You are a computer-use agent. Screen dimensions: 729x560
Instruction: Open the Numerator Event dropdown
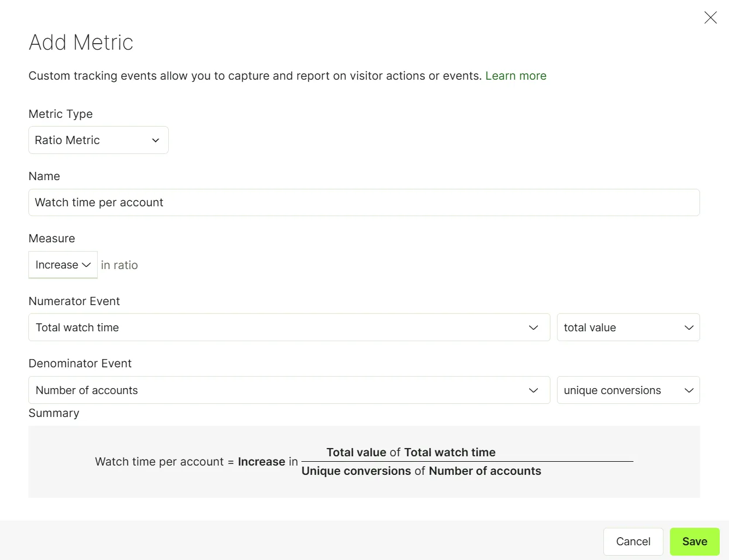[x=289, y=327]
